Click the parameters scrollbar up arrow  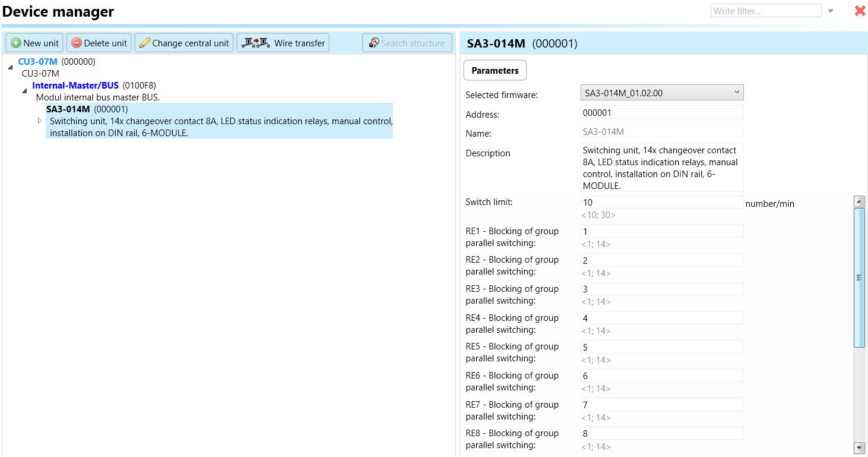(859, 201)
